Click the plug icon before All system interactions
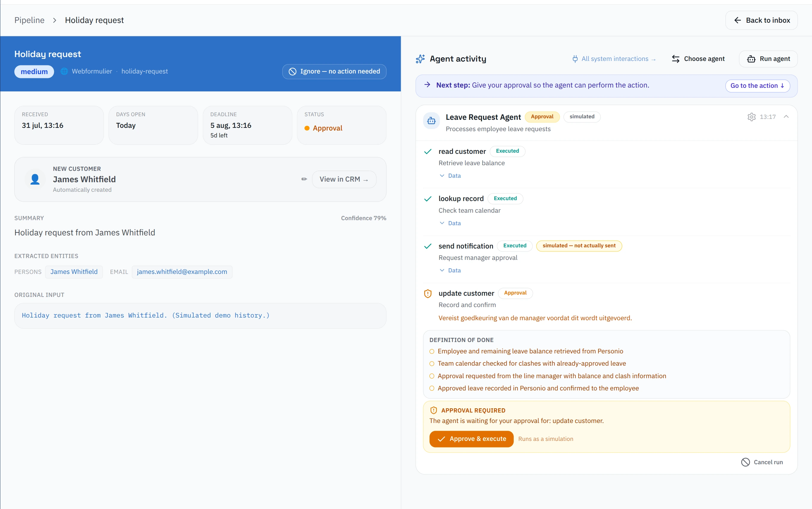The image size is (812, 509). pyautogui.click(x=575, y=59)
